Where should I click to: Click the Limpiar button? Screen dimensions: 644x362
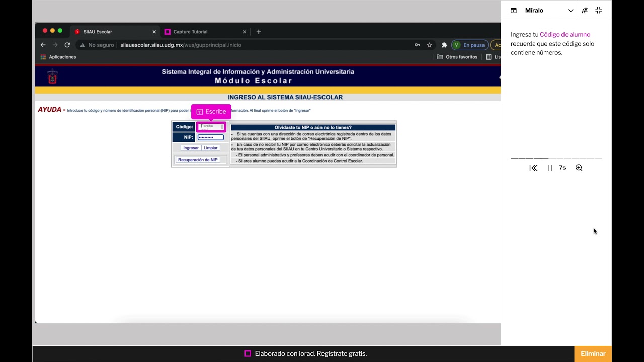(210, 148)
